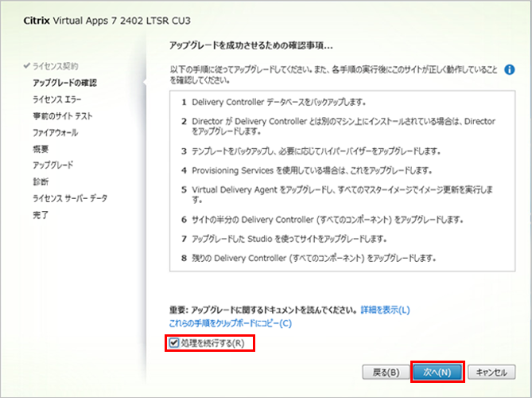Copy steps via クリップボードにコピー link
Image resolution: width=532 pixels, height=398 pixels.
tap(231, 323)
